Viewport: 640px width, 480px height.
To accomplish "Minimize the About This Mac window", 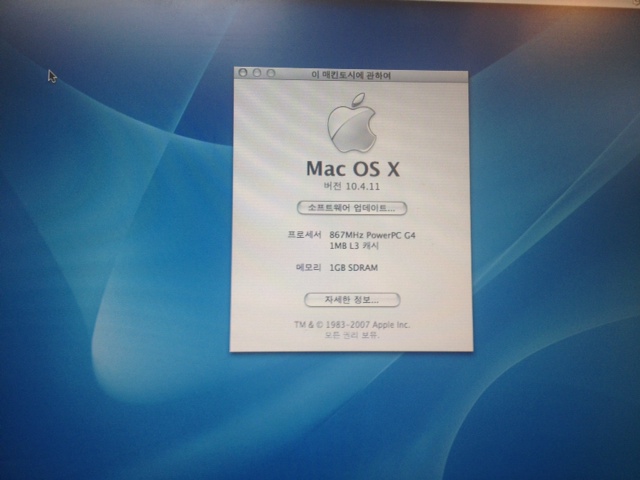I will point(256,74).
